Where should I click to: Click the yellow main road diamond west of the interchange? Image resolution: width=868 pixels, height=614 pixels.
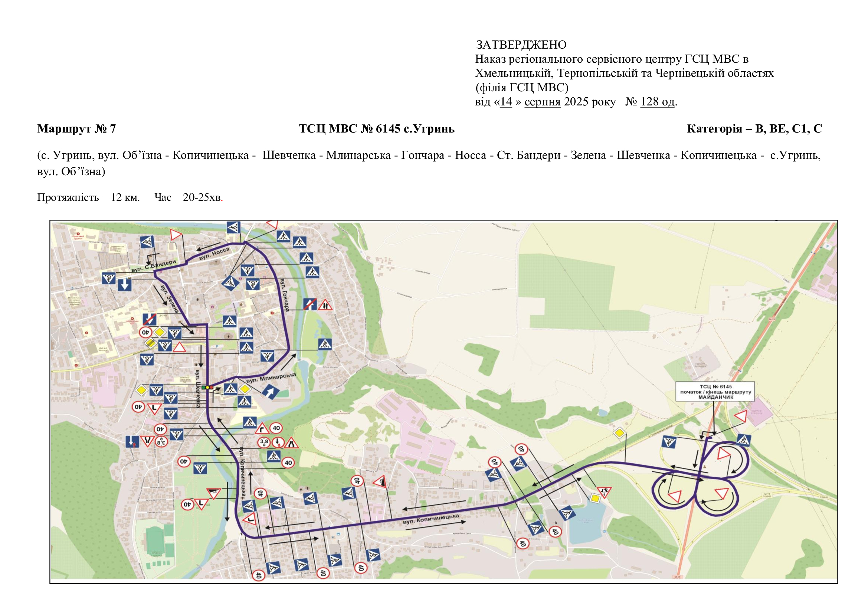(x=619, y=433)
